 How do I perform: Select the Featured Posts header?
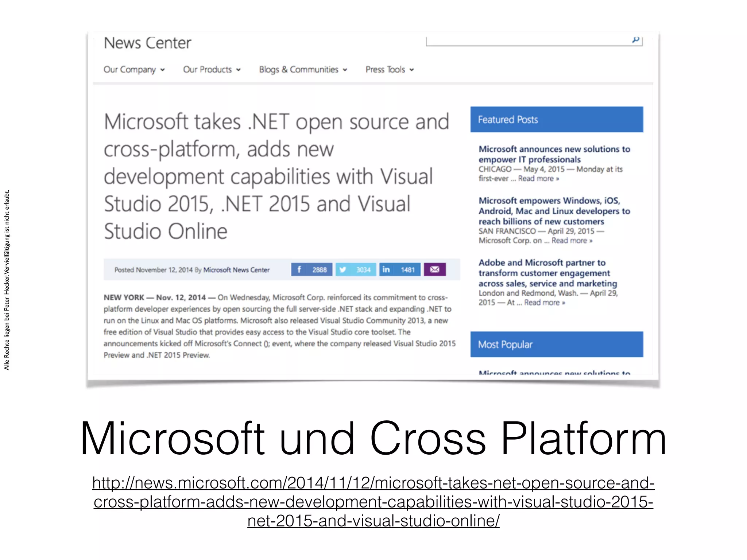click(x=557, y=120)
